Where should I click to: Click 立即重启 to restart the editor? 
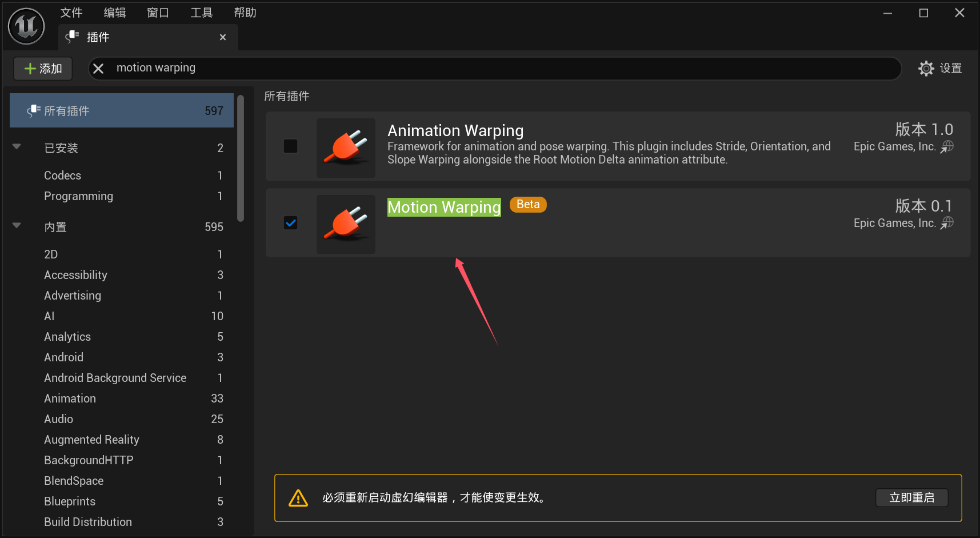point(912,498)
